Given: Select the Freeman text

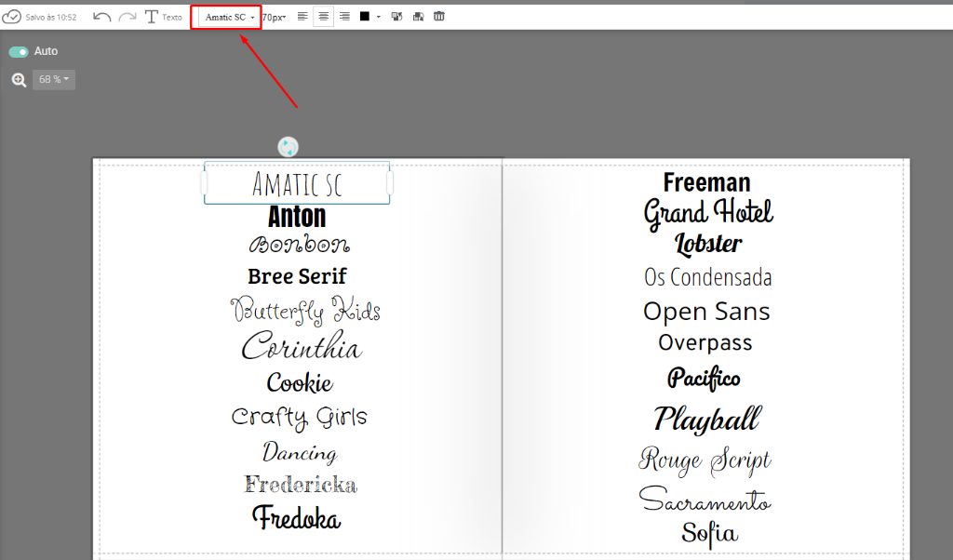Looking at the screenshot, I should click(707, 182).
